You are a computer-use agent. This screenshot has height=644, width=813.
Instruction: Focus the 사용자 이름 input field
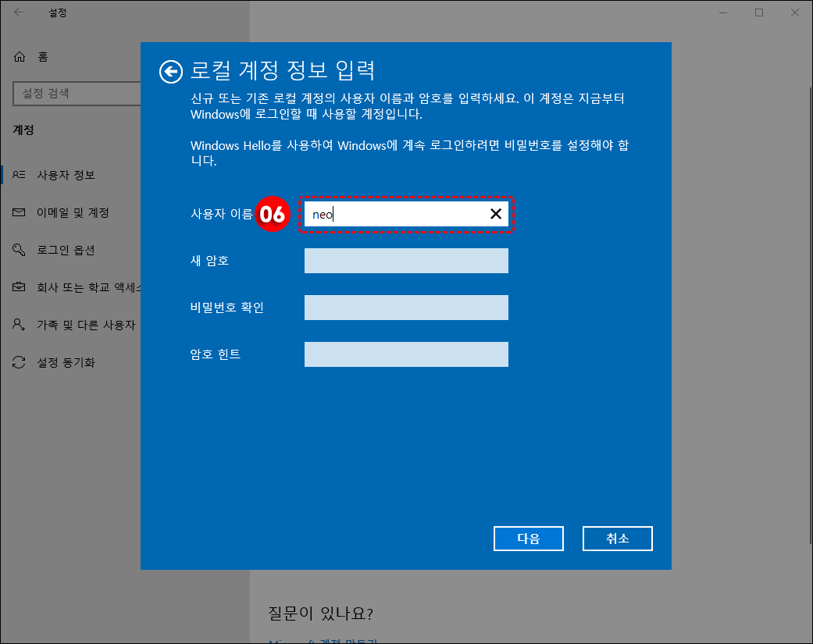(x=390, y=214)
